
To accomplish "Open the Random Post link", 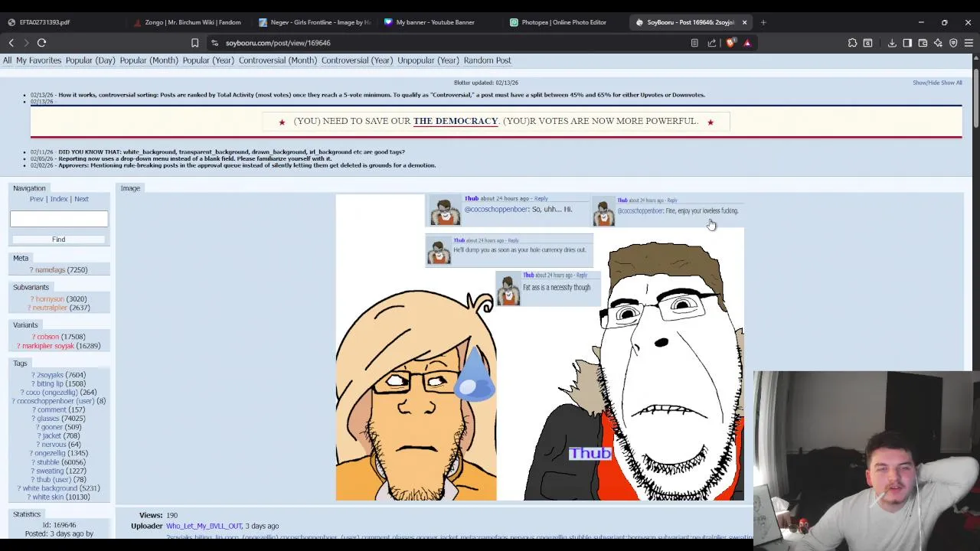I will 487,60.
